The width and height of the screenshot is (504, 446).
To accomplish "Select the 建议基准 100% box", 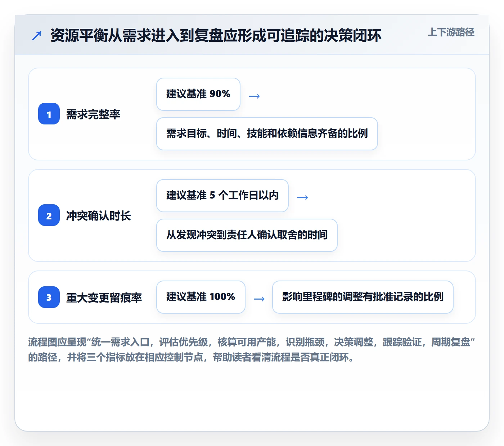I will coord(201,297).
